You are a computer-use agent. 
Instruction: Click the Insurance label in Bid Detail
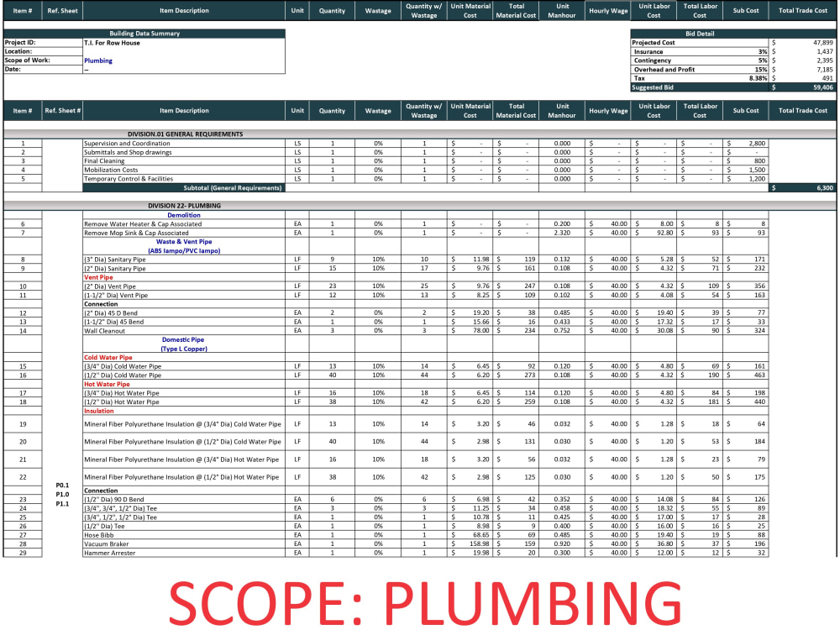[648, 51]
